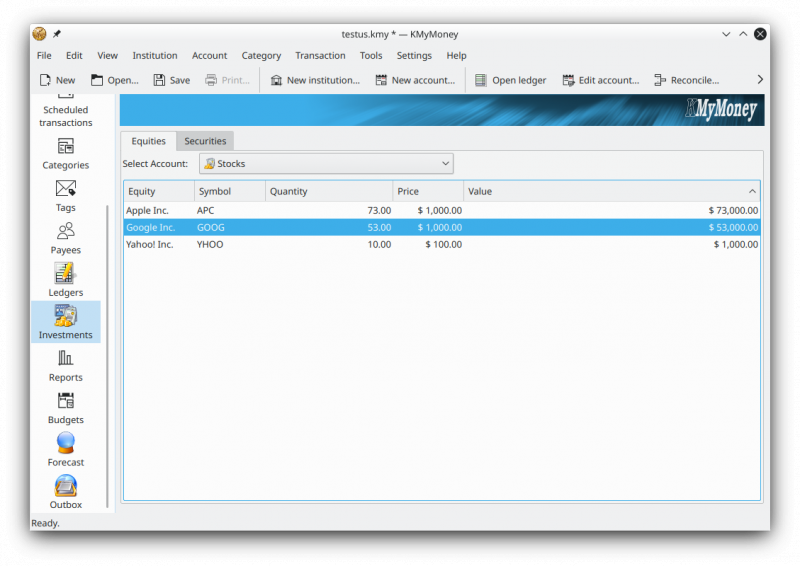This screenshot has width=800, height=566.
Task: Click the Print... toolbar button
Action: pos(228,80)
